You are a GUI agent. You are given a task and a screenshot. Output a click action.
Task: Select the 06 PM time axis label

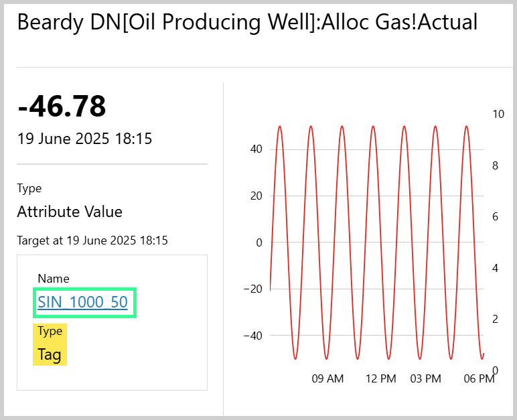pyautogui.click(x=479, y=379)
